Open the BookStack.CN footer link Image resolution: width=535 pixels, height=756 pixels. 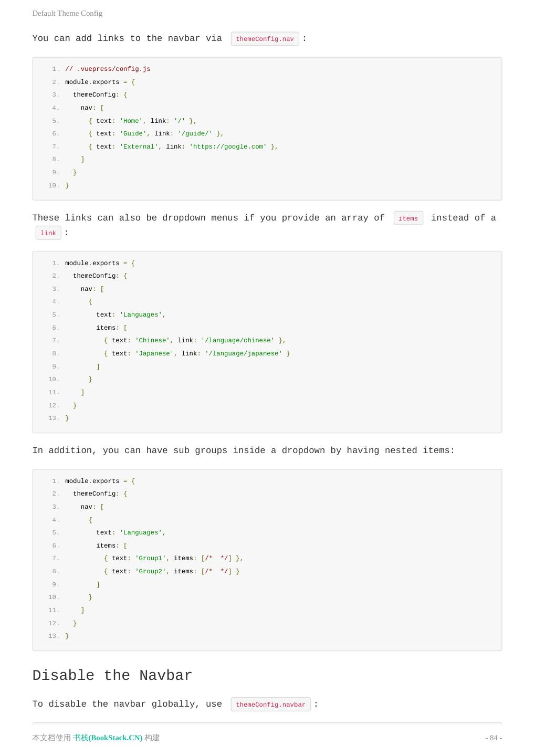pyautogui.click(x=108, y=738)
